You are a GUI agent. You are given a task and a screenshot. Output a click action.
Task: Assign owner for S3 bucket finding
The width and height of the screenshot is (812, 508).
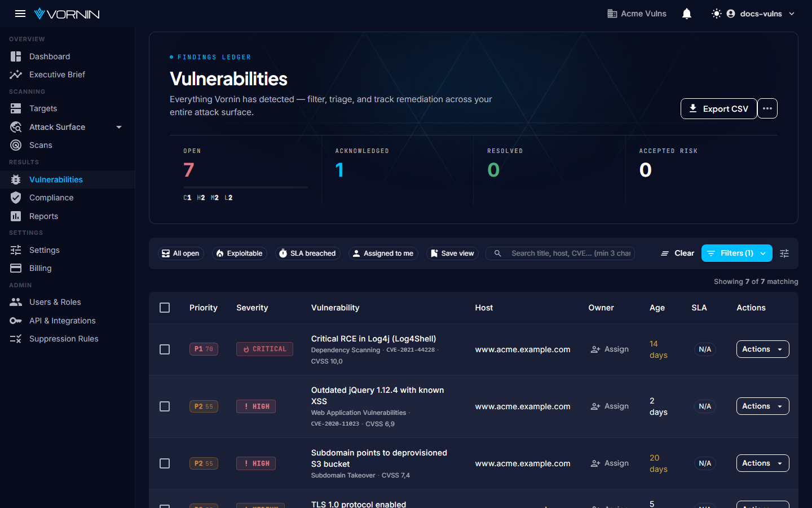[x=610, y=463]
